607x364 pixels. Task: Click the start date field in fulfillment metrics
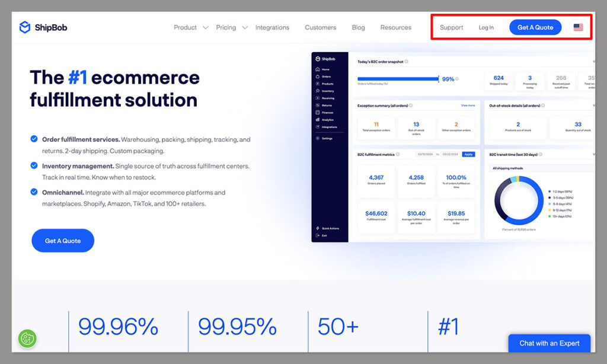[426, 154]
